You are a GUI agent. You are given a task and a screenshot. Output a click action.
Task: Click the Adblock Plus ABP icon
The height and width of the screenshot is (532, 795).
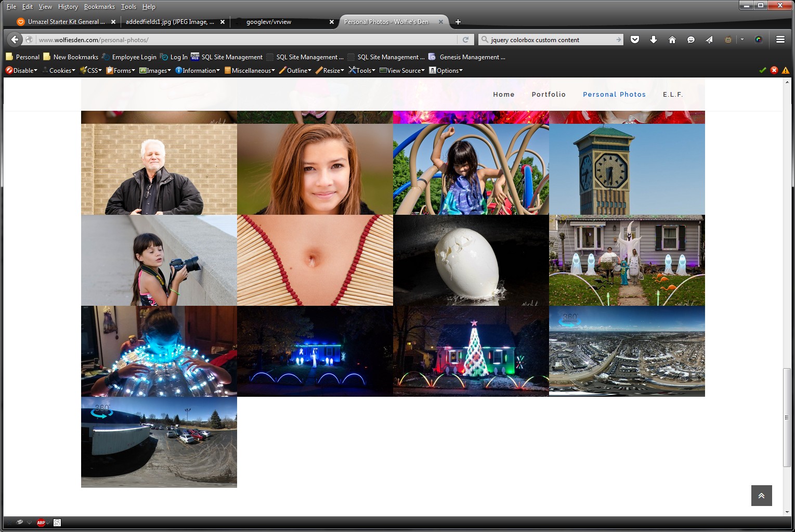pyautogui.click(x=41, y=523)
